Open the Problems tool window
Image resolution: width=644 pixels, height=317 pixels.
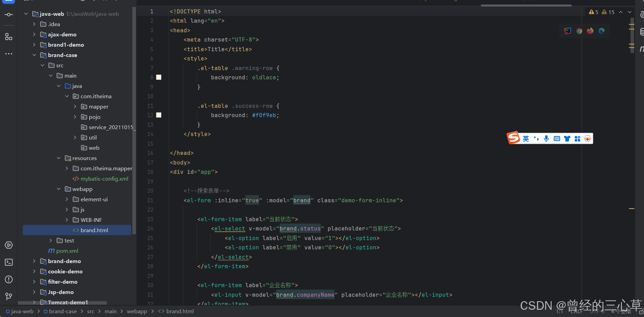tap(9, 279)
